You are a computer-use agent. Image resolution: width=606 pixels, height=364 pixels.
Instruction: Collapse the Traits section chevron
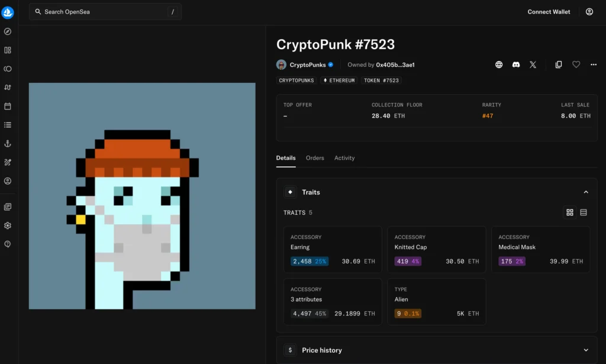pyautogui.click(x=586, y=192)
